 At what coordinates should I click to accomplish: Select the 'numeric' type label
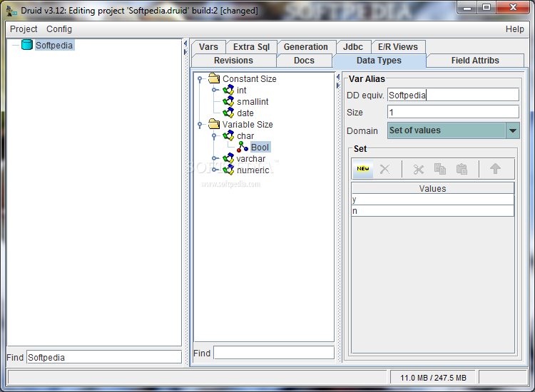[253, 170]
